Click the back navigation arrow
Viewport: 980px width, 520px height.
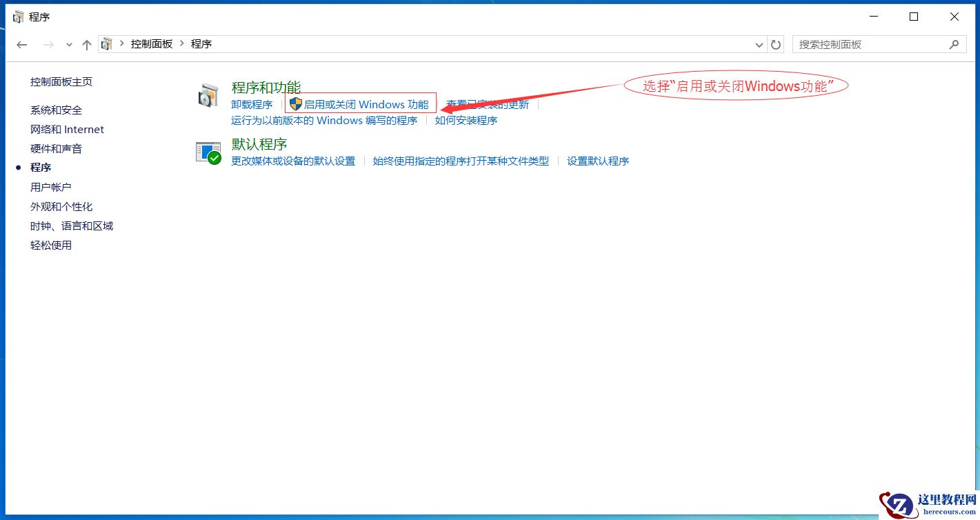click(22, 45)
